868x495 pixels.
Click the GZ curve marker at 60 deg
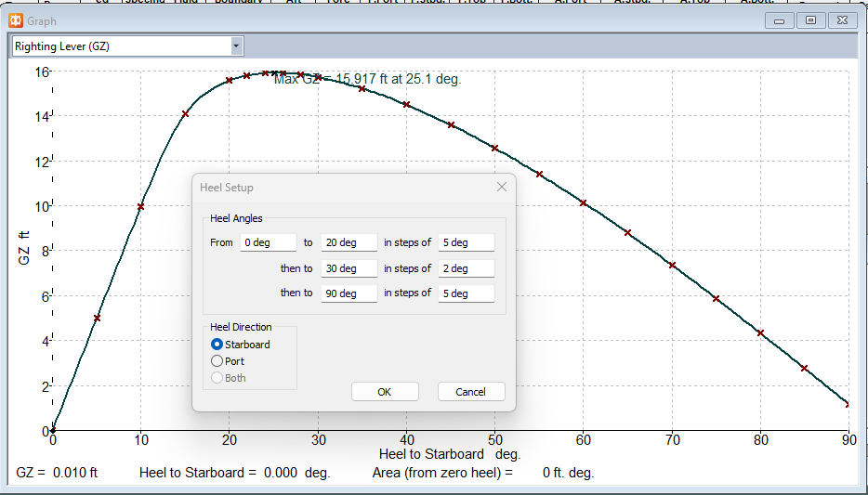[583, 203]
